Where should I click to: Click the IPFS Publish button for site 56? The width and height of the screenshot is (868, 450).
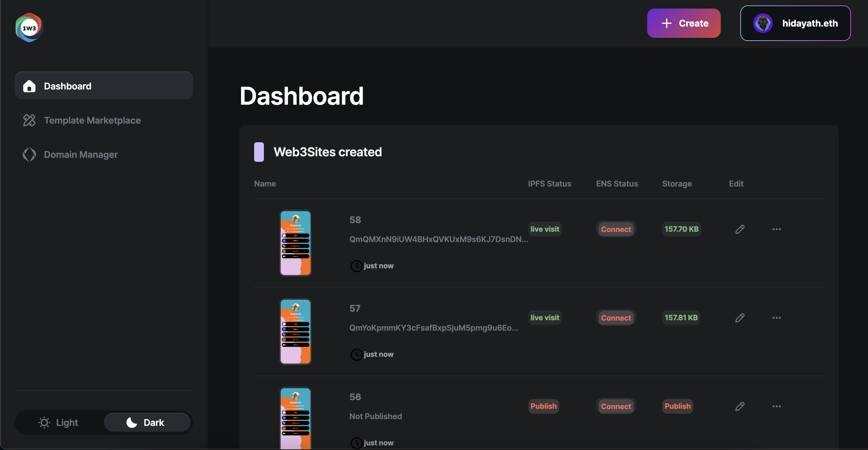[x=543, y=406]
